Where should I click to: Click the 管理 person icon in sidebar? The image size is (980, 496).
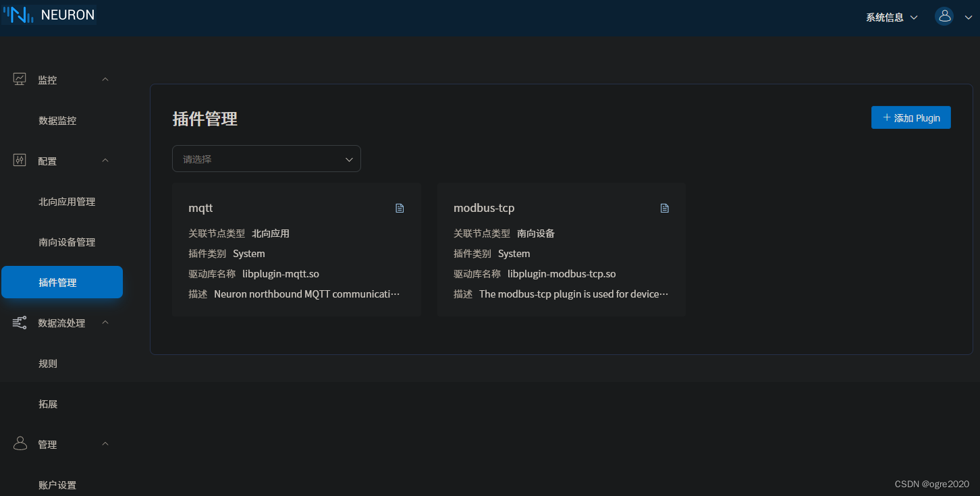point(19,443)
